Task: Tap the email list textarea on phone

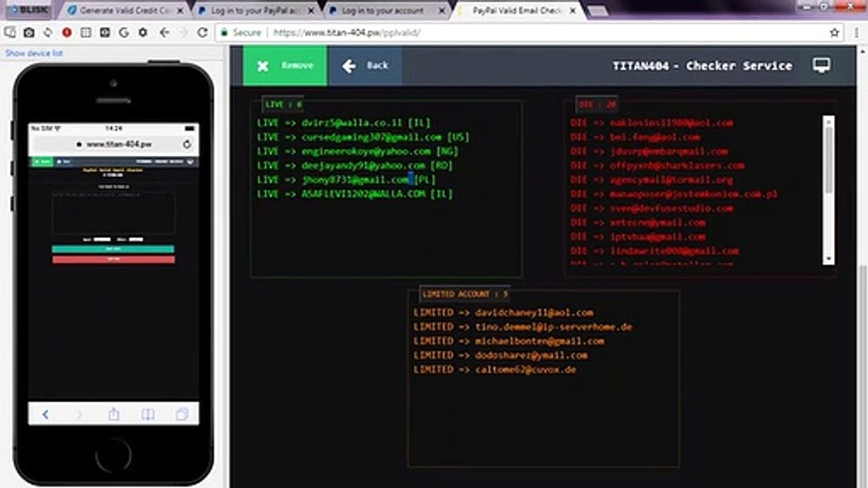Action: (x=114, y=213)
